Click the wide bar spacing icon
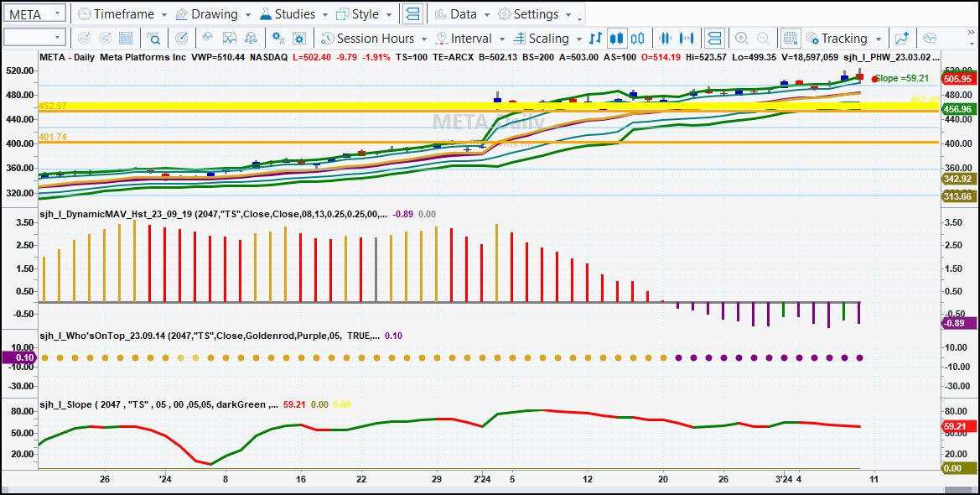 (687, 38)
